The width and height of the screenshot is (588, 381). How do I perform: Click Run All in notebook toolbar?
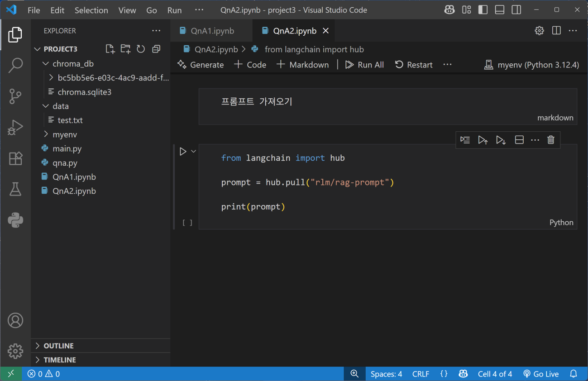click(x=364, y=65)
